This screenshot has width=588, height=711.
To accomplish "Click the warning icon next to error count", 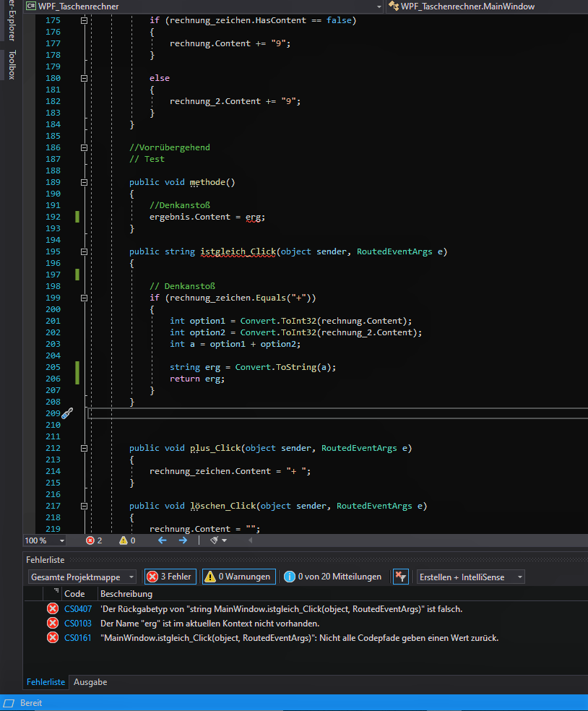I will (x=123, y=540).
